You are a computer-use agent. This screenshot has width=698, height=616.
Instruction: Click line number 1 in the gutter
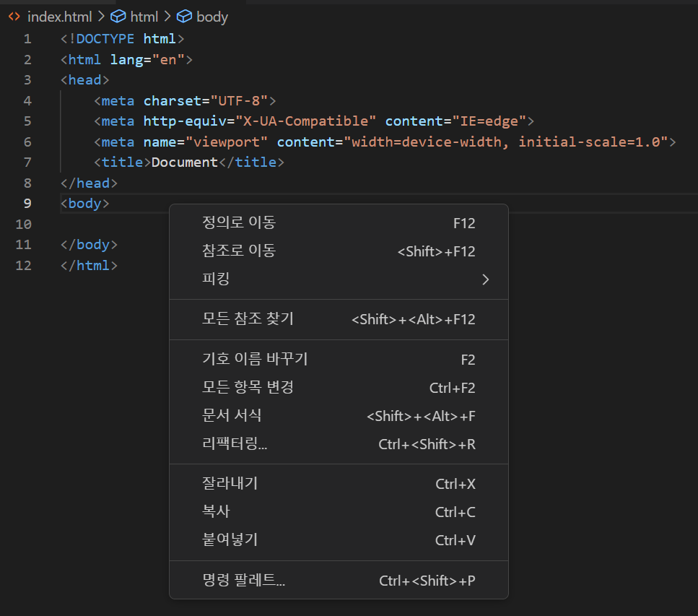click(27, 39)
